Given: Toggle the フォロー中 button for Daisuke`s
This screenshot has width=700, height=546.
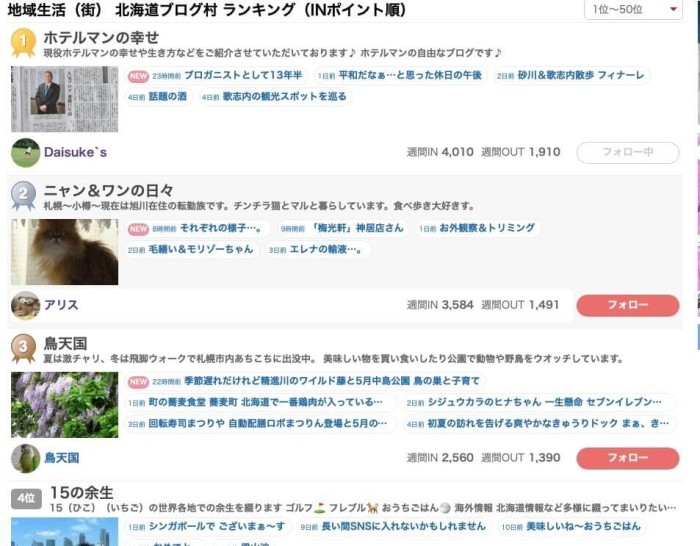Looking at the screenshot, I should (x=628, y=153).
